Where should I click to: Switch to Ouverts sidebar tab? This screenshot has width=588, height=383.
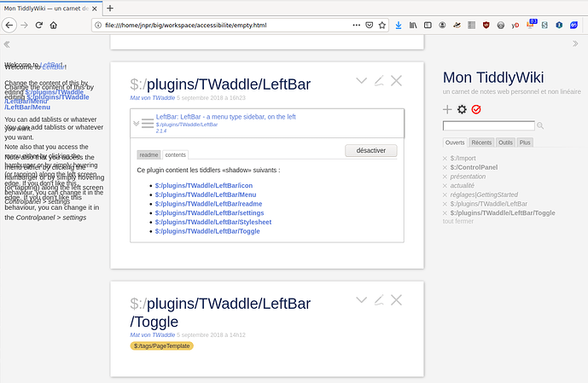(x=455, y=142)
